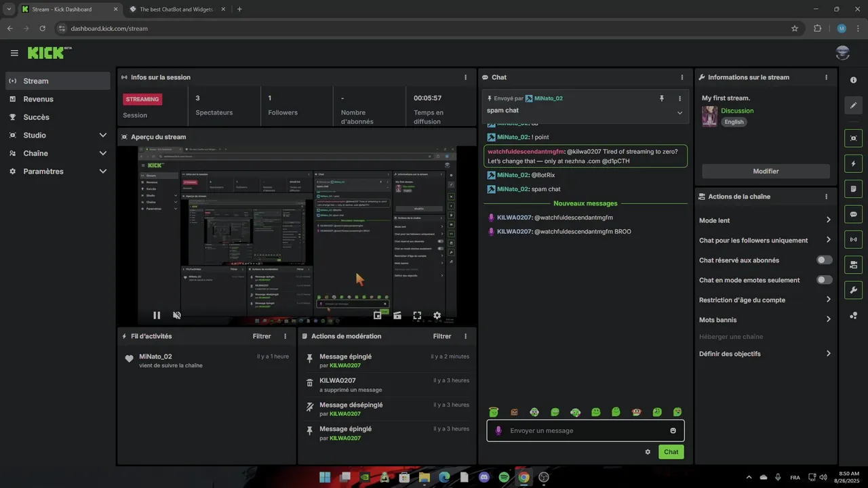Click the purple microphone badge in message box
Viewport: 868px width, 488px height.
(x=498, y=430)
